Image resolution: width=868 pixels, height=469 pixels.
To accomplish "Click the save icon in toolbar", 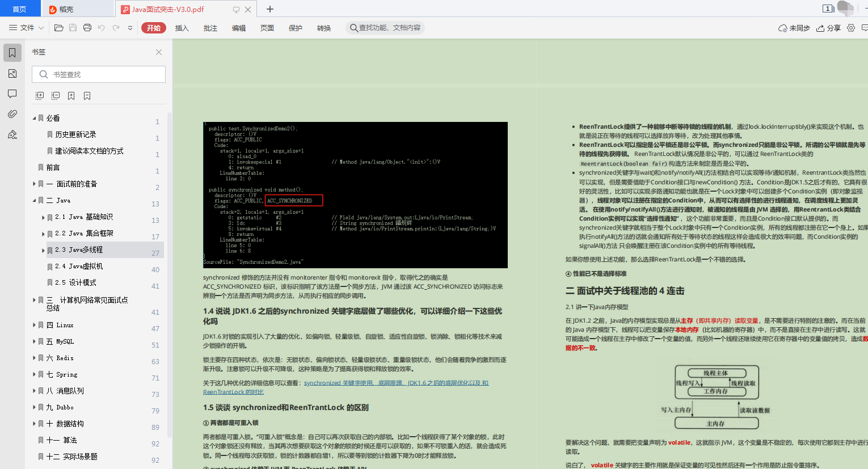I will [x=73, y=27].
